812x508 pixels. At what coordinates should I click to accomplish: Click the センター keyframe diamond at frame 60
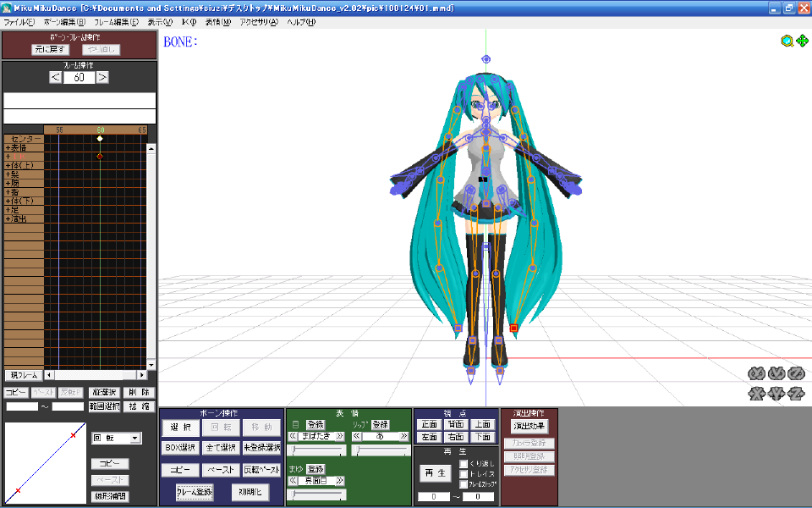(x=100, y=138)
